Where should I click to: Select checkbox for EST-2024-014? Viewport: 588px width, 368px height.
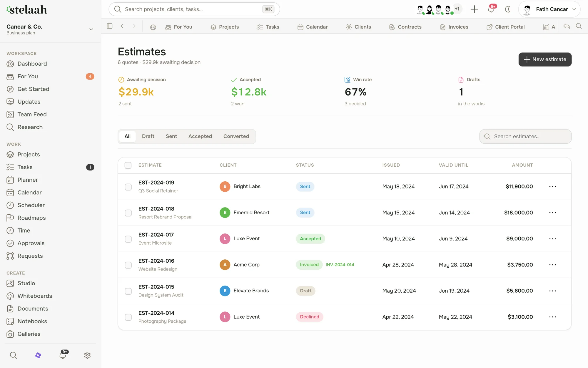[x=128, y=317]
